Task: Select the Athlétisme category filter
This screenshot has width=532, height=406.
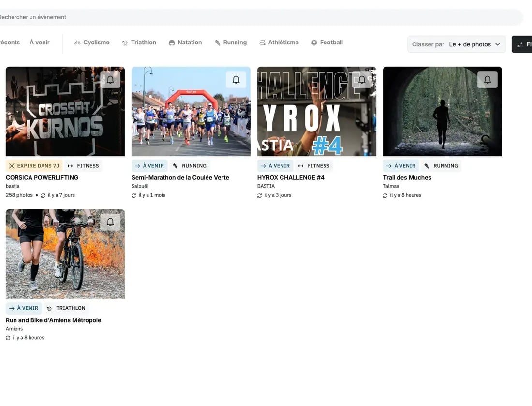Action: coord(279,43)
